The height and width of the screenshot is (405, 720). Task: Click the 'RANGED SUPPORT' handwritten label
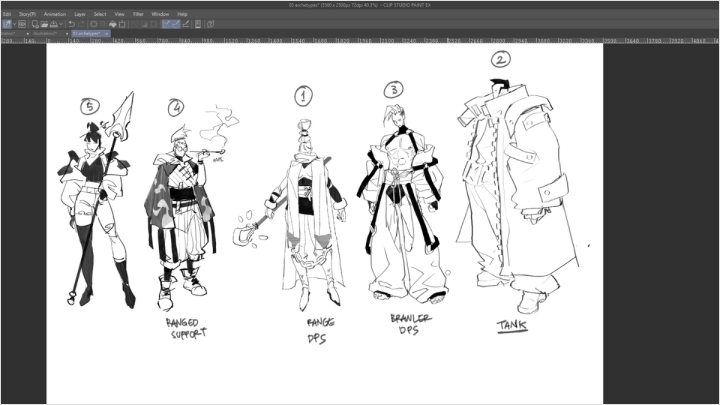pyautogui.click(x=186, y=328)
